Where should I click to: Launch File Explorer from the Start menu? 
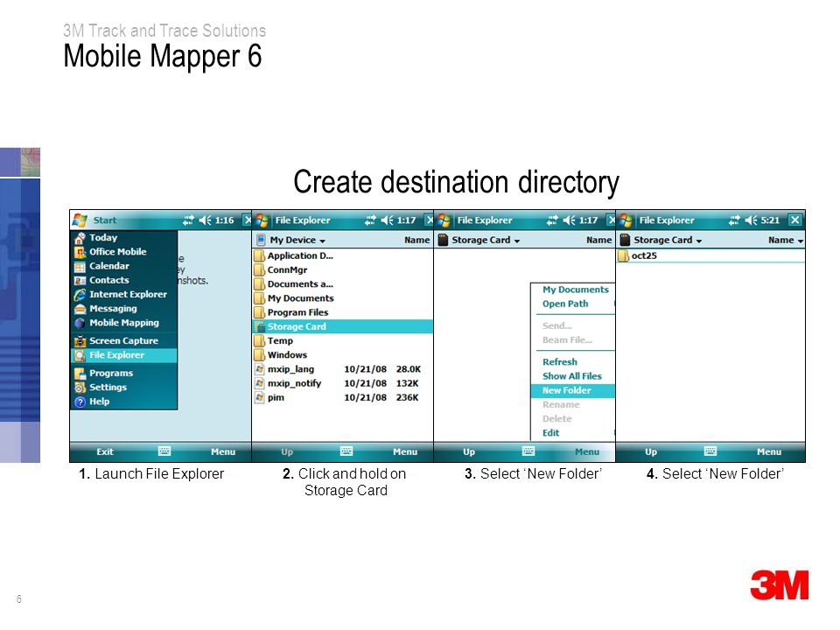(x=123, y=355)
